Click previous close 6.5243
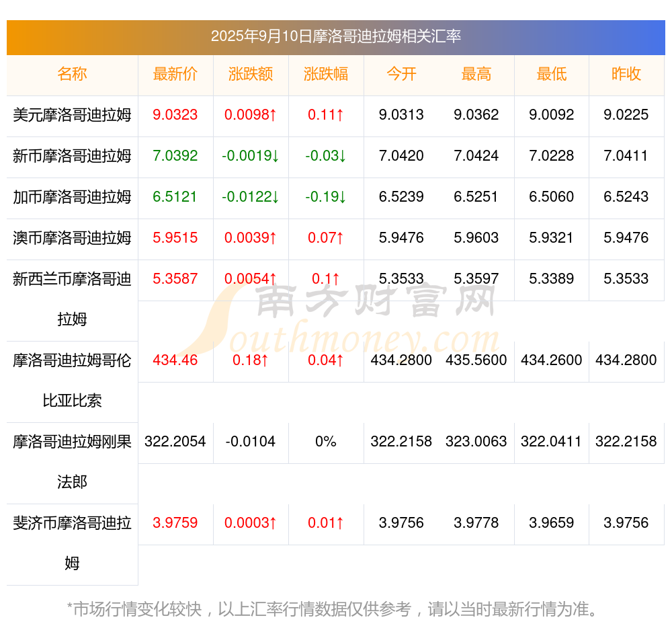This screenshot has height=630, width=672. (626, 197)
